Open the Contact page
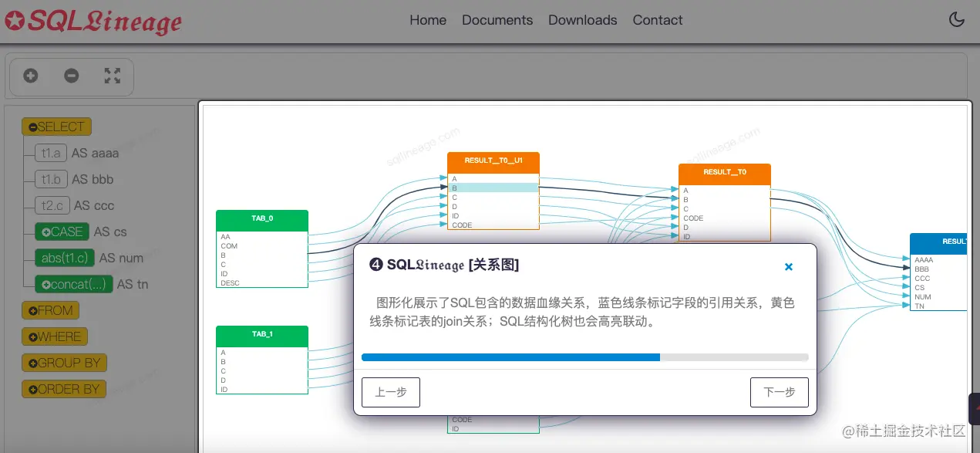 [657, 20]
